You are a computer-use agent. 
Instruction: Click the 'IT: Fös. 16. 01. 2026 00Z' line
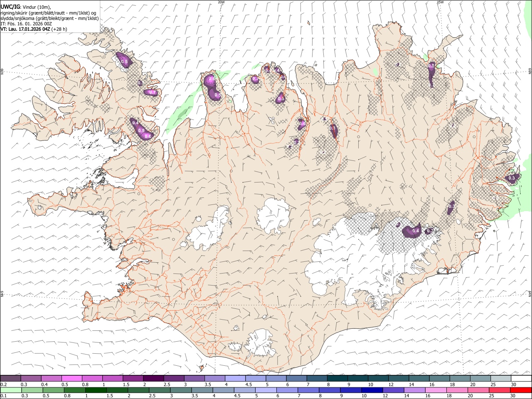coord(26,24)
